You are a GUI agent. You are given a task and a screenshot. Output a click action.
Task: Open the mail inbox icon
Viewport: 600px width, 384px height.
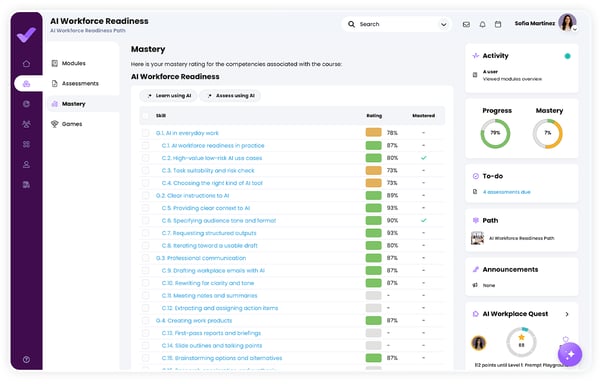(466, 24)
